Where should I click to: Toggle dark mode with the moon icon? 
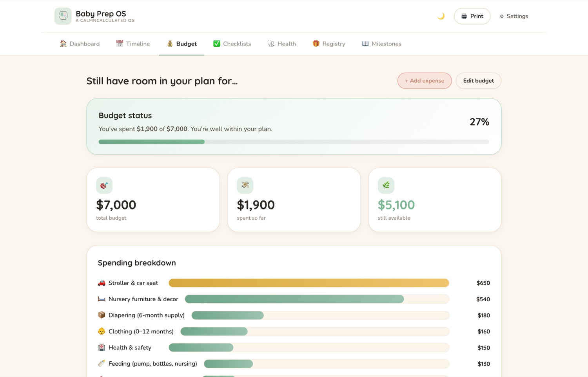tap(441, 16)
